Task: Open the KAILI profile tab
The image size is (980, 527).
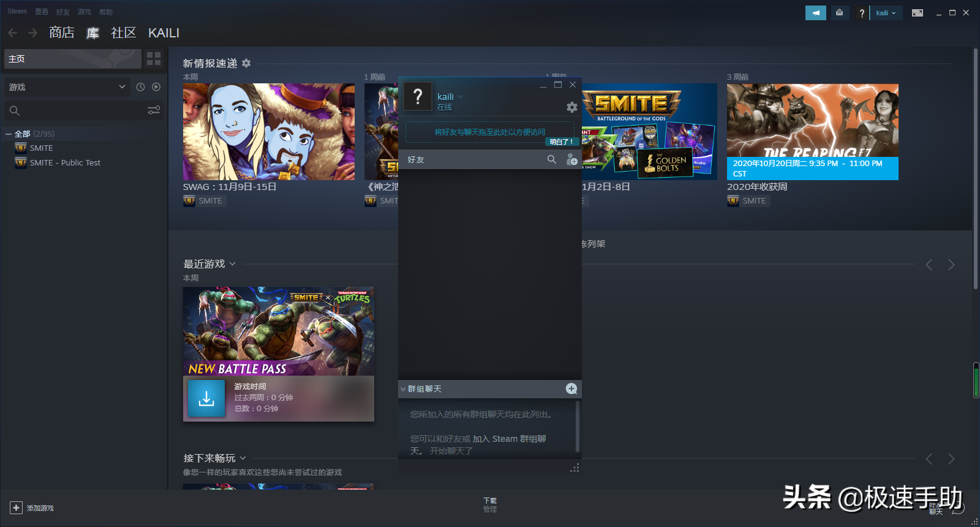Action: [164, 32]
